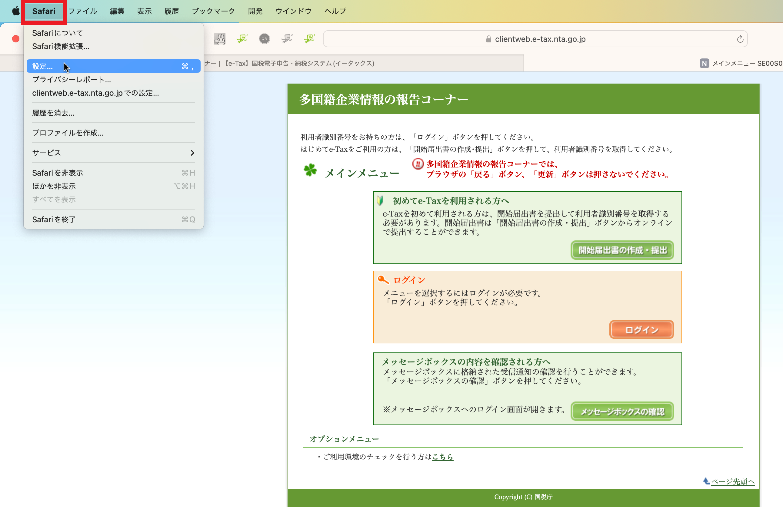Click the padlock icon in the address bar
The height and width of the screenshot is (532, 783).
pos(488,39)
